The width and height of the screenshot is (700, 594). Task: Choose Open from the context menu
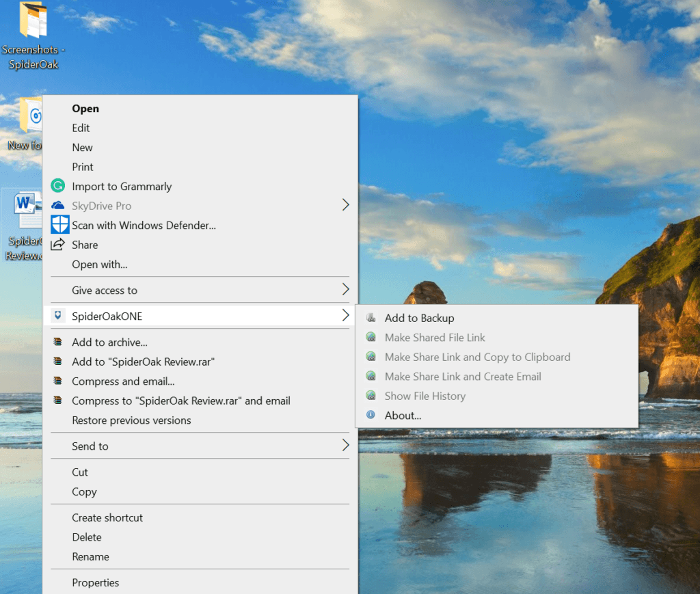pos(200,109)
